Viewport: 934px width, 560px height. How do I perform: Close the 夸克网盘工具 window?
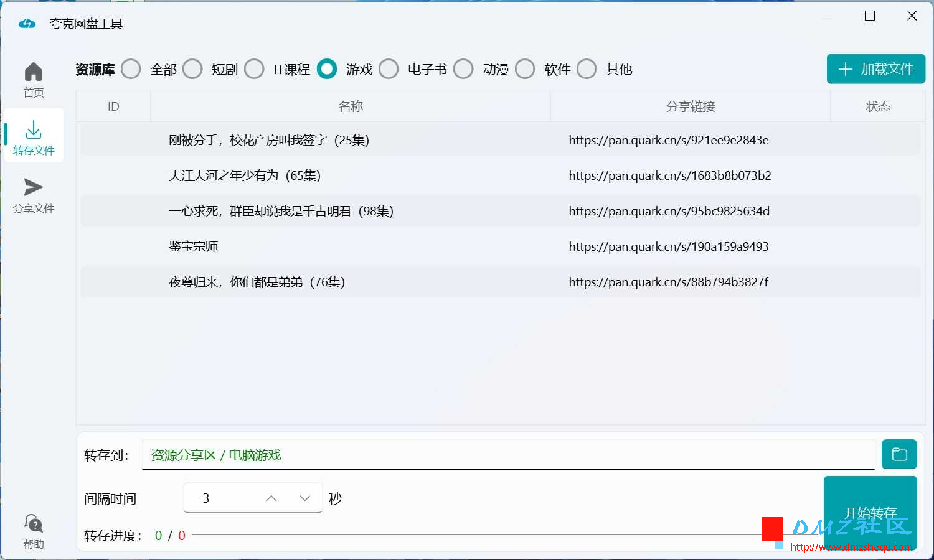(912, 16)
